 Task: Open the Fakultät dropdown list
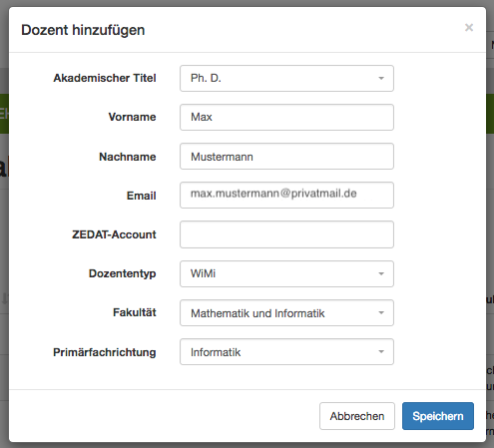pos(286,313)
